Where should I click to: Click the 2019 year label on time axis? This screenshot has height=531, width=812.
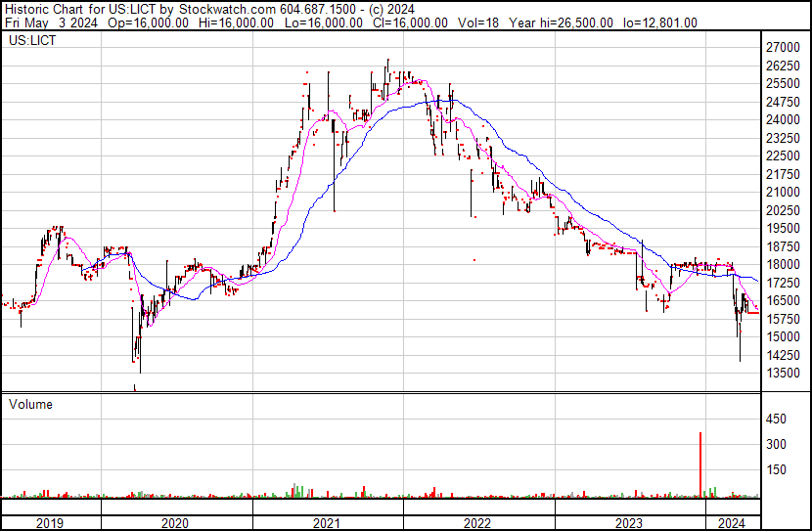pos(50,523)
